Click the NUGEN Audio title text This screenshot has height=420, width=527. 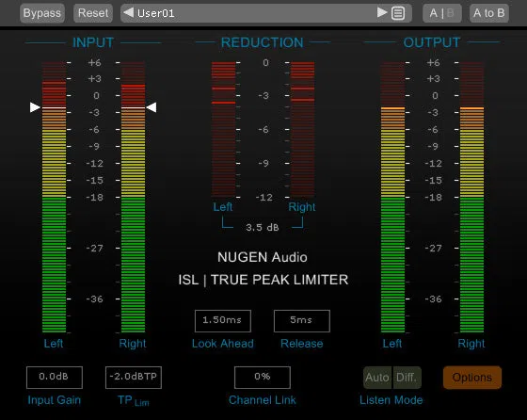pos(263,257)
